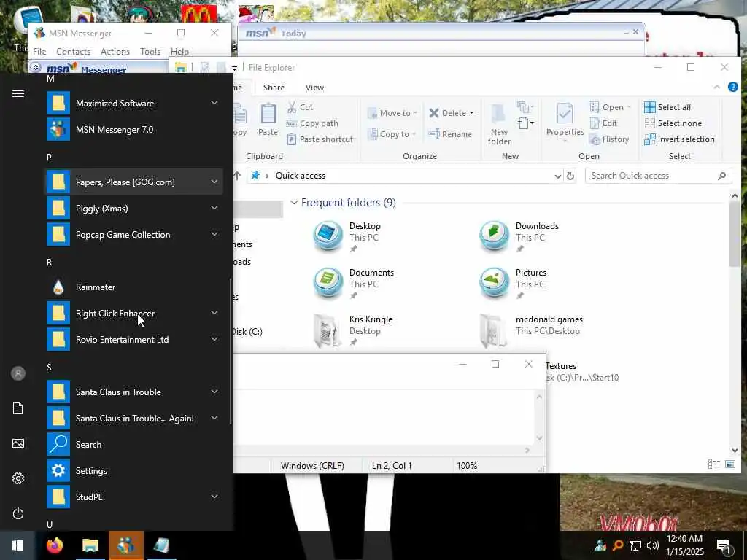Open user account icon in Start sidebar
This screenshot has width=747, height=560.
tap(18, 373)
